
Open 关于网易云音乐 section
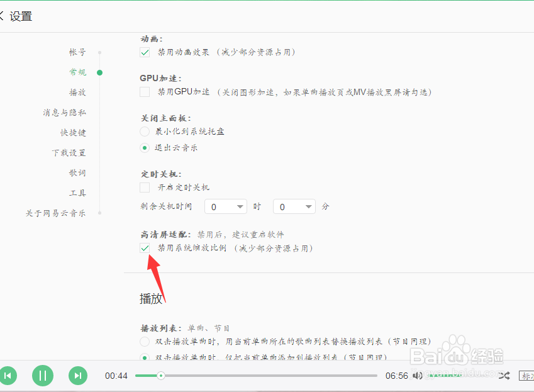(x=55, y=213)
